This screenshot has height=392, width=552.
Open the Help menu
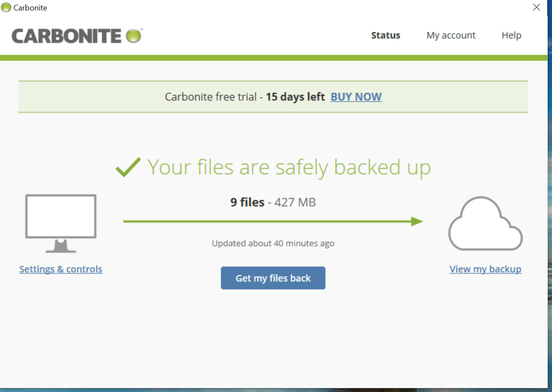(511, 35)
